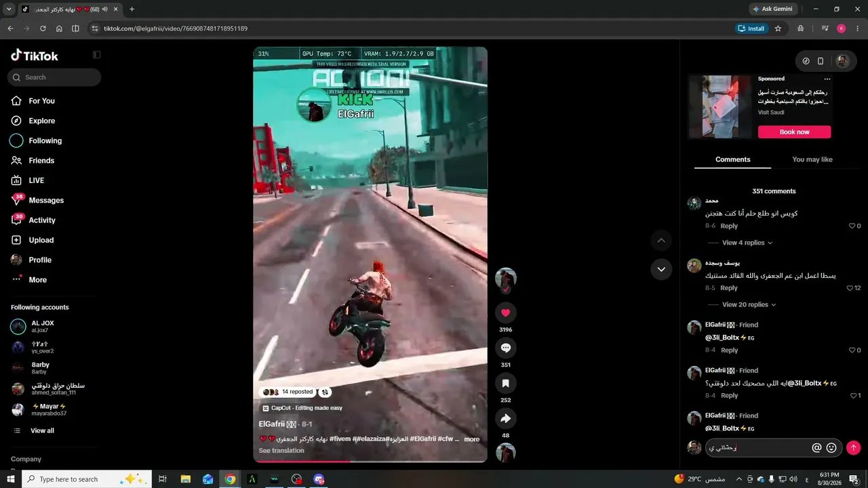The width and height of the screenshot is (868, 488).
Task: Repost the video with the repost icon
Action: [x=325, y=392]
